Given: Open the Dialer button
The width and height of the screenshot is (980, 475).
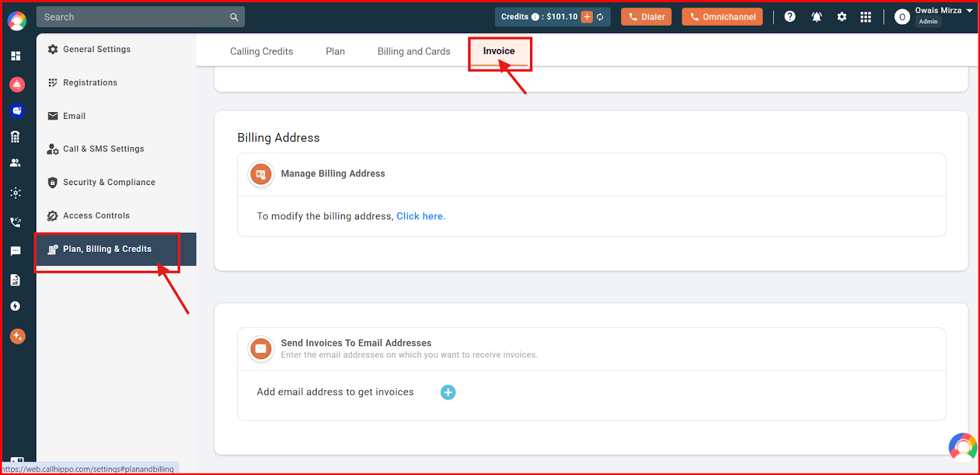Looking at the screenshot, I should [646, 17].
